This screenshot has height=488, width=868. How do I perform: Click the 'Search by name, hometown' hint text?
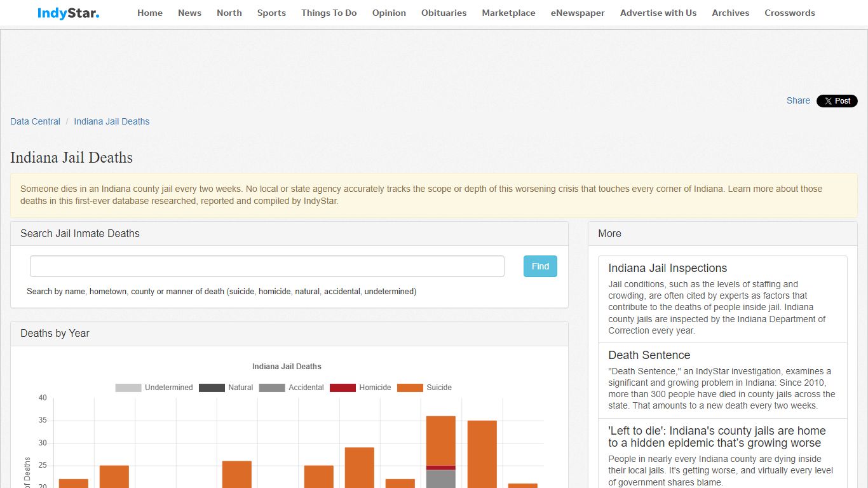point(221,292)
